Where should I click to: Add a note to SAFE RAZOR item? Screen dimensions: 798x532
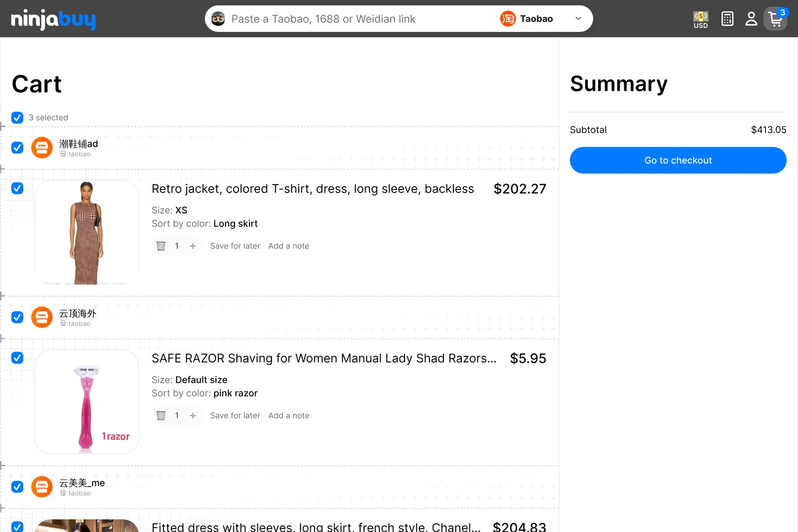tap(289, 415)
